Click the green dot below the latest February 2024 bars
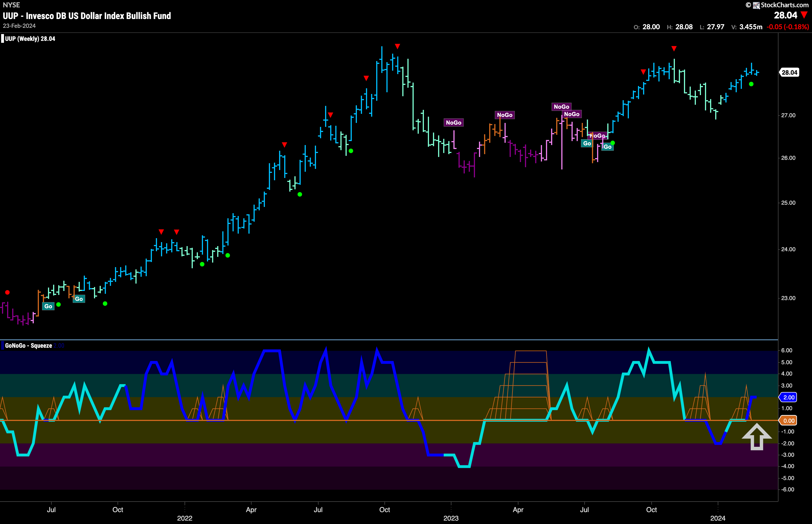 tap(751, 84)
